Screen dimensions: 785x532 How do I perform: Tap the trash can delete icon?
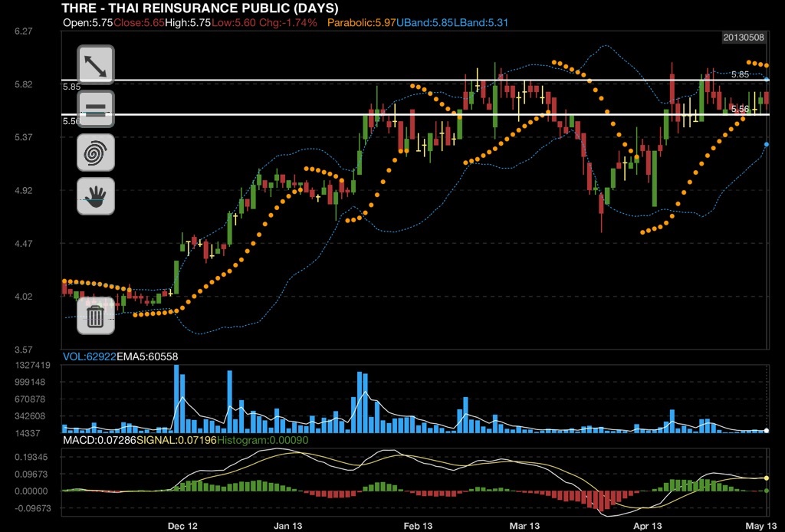(96, 315)
